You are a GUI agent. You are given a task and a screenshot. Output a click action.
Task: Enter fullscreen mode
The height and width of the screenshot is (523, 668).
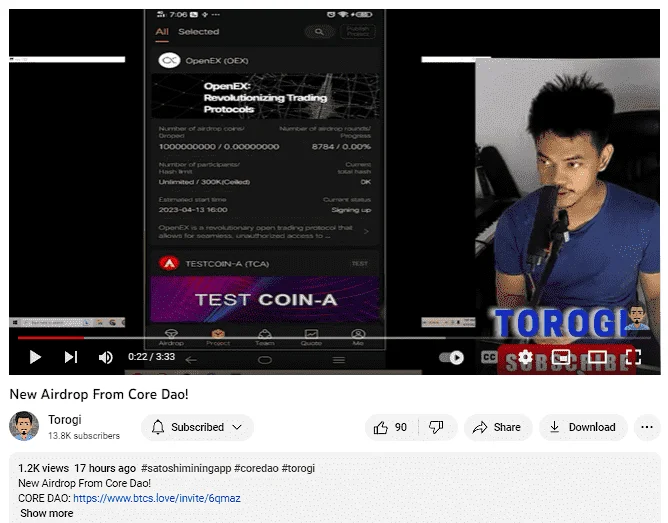point(633,357)
